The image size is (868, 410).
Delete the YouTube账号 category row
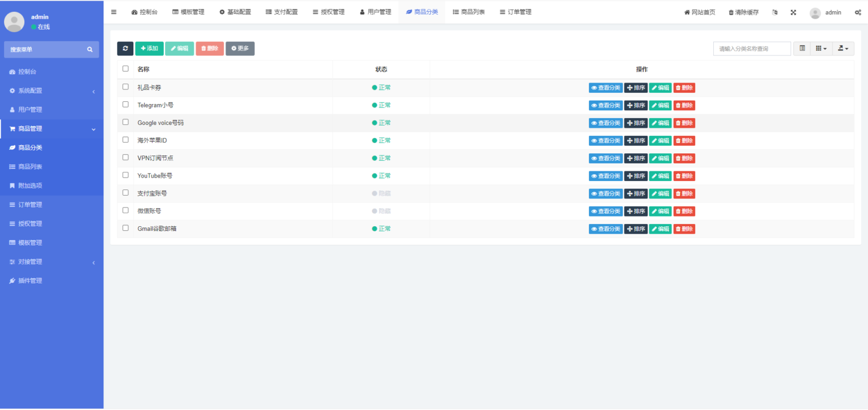pyautogui.click(x=684, y=176)
